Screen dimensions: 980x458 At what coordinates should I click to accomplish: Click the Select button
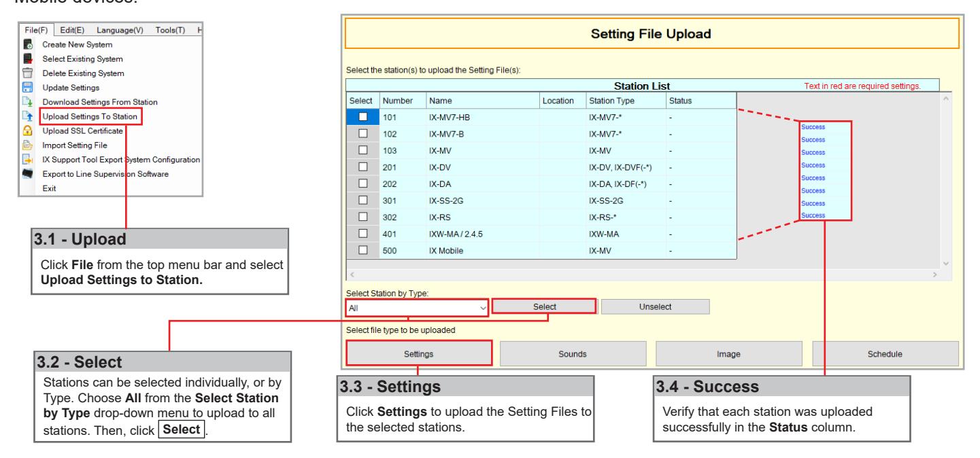pyautogui.click(x=545, y=306)
